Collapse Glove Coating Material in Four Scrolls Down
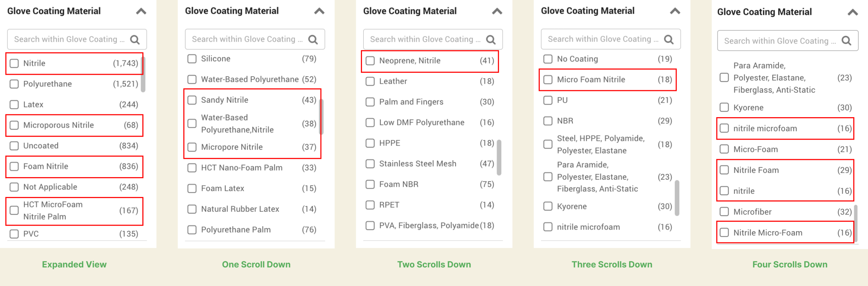The height and width of the screenshot is (286, 868). (x=853, y=12)
